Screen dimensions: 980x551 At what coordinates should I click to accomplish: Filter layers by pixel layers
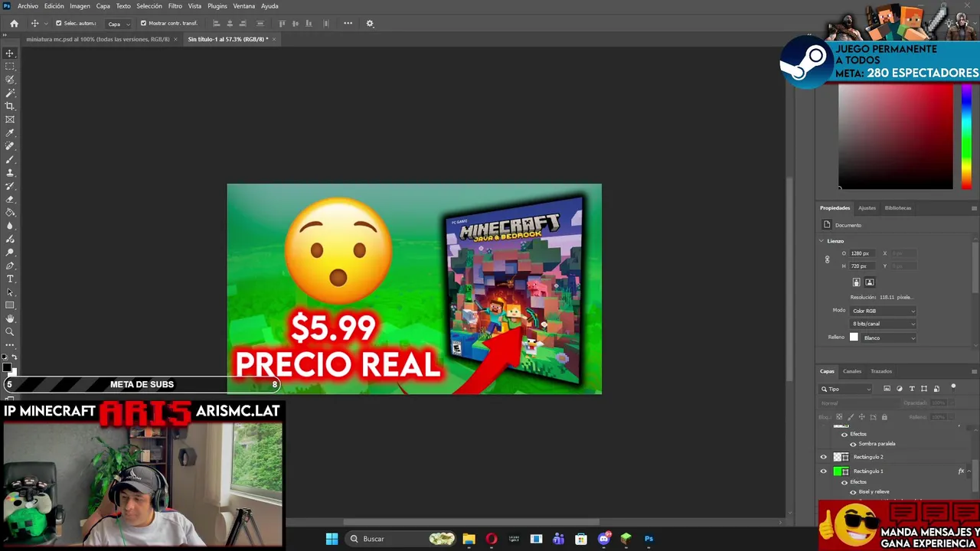tap(887, 389)
